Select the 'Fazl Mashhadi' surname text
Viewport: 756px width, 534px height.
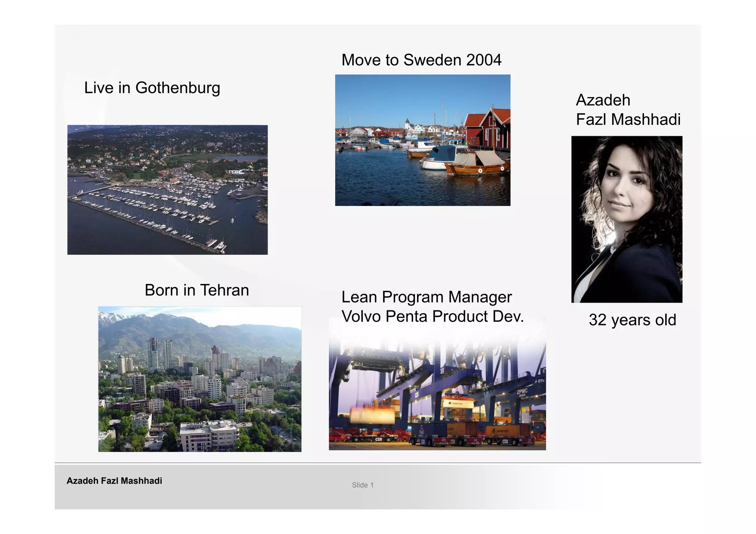tap(628, 120)
